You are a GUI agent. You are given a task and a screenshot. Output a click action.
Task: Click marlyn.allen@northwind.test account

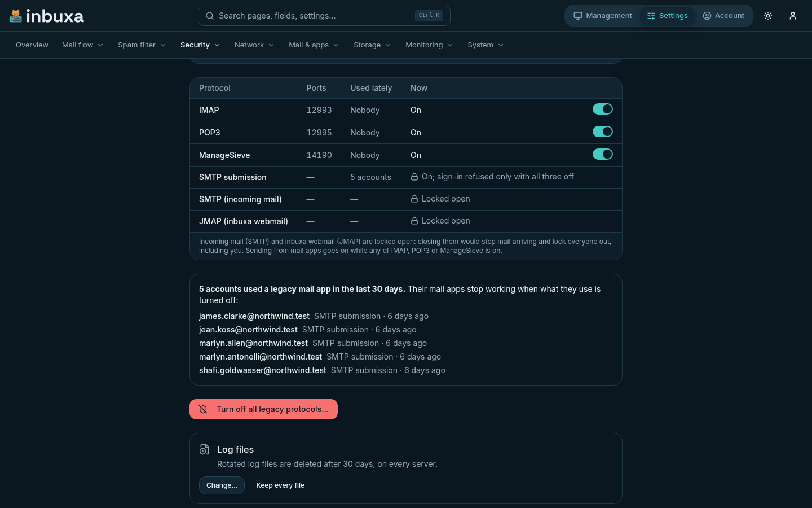click(x=253, y=343)
